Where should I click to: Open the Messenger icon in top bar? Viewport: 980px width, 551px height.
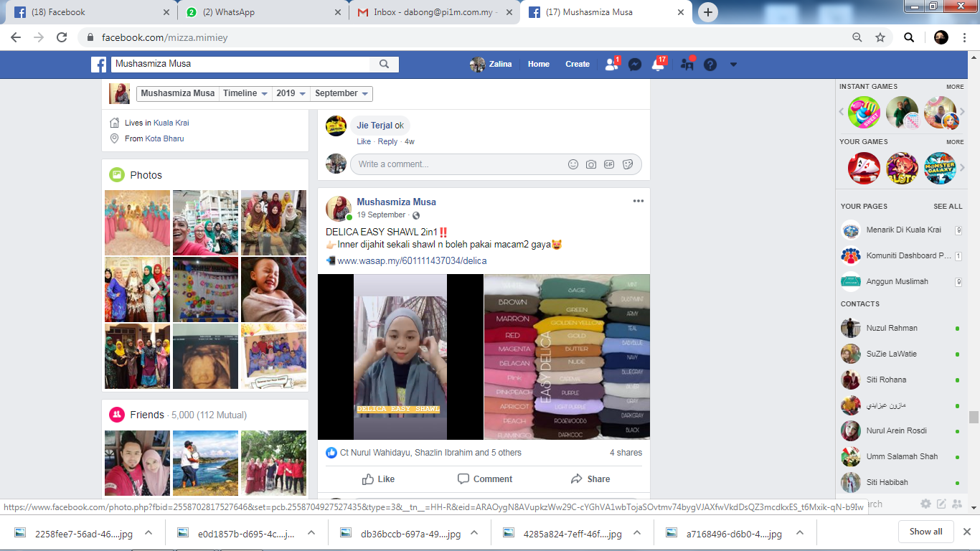pos(635,64)
